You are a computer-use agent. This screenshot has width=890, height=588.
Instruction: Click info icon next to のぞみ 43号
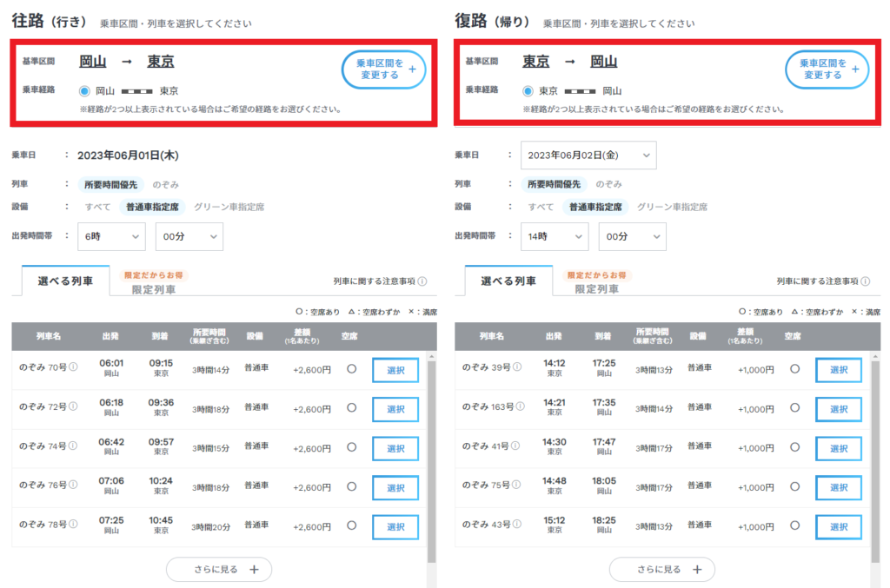[x=516, y=523]
